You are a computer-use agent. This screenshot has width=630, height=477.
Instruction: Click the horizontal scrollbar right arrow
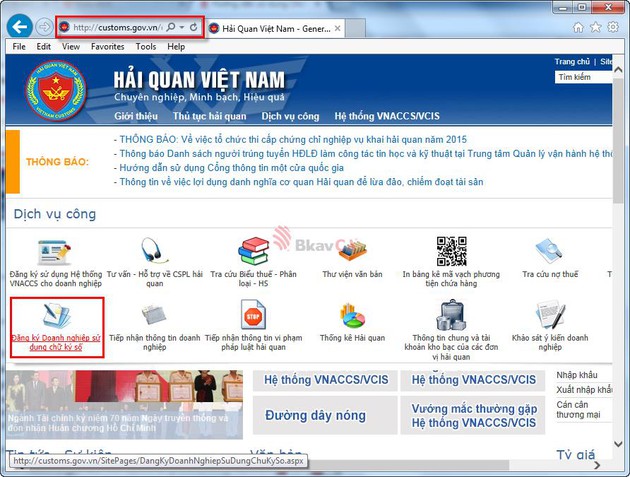(x=597, y=465)
